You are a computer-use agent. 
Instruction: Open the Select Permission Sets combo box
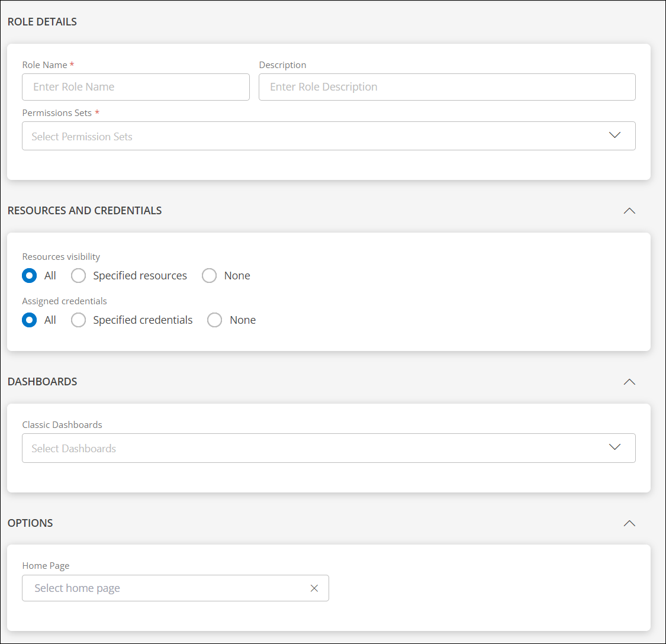(237, 136)
